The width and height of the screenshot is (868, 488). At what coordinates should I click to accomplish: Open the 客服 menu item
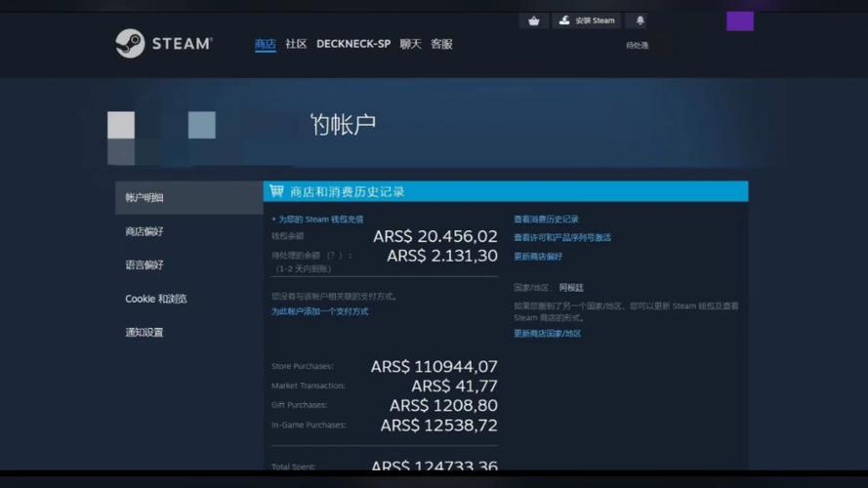click(x=441, y=44)
